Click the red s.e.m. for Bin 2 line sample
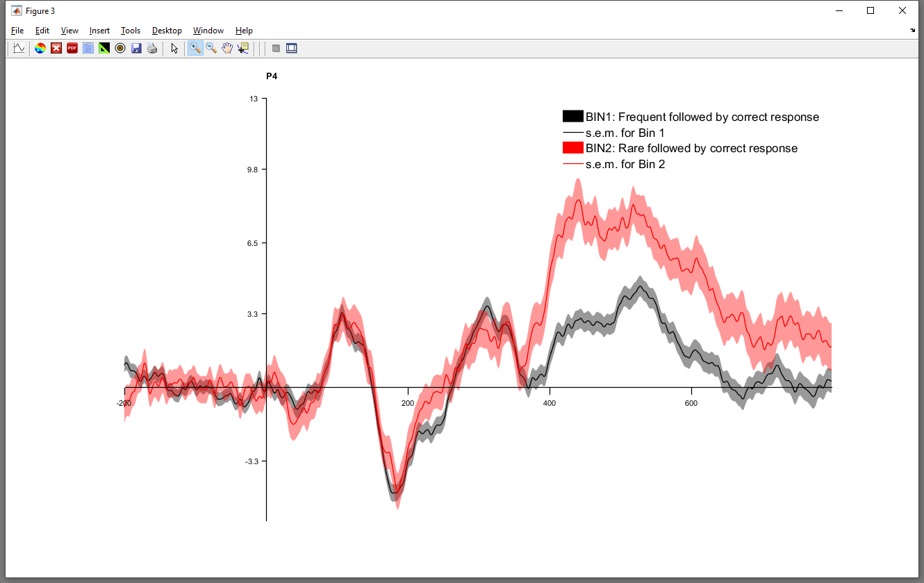924x583 pixels. [x=573, y=164]
